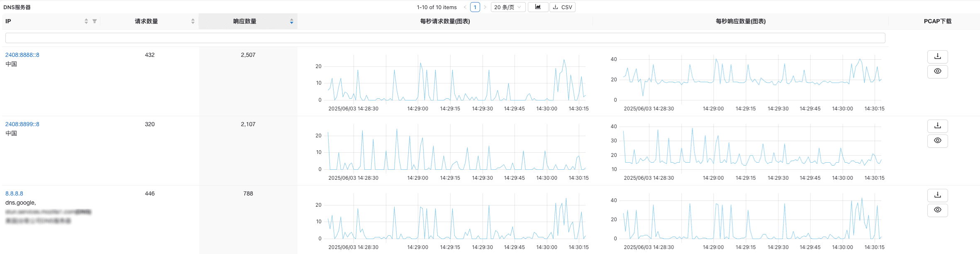Select request count value 320
Image resolution: width=980 pixels, height=254 pixels.
[150, 124]
